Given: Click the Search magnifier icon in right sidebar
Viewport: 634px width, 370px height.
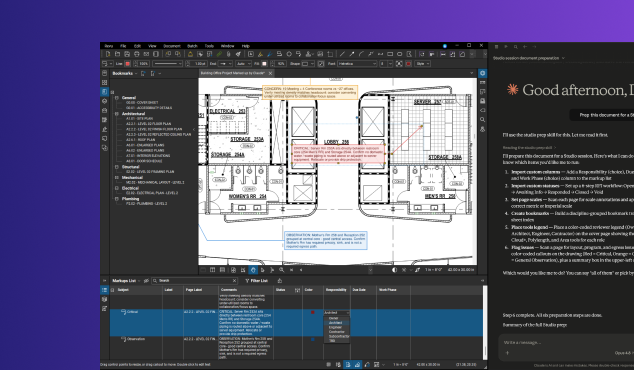Looking at the screenshot, I should click(482, 120).
